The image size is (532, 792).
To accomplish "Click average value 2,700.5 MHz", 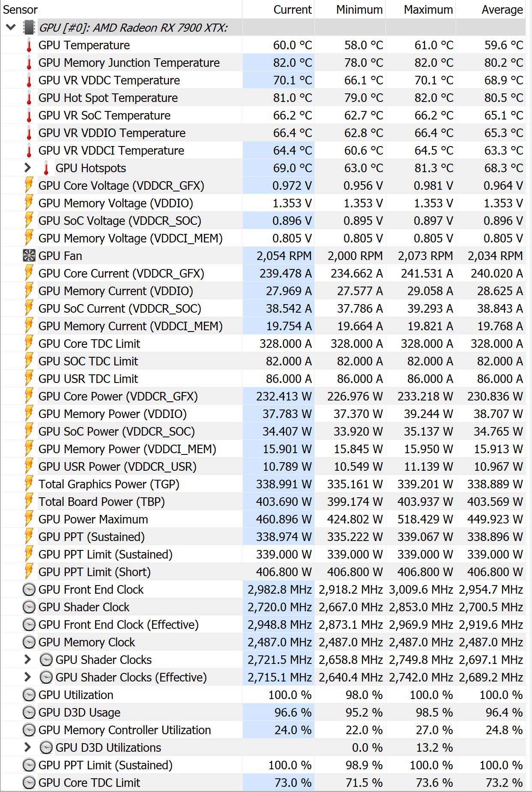I will (491, 607).
